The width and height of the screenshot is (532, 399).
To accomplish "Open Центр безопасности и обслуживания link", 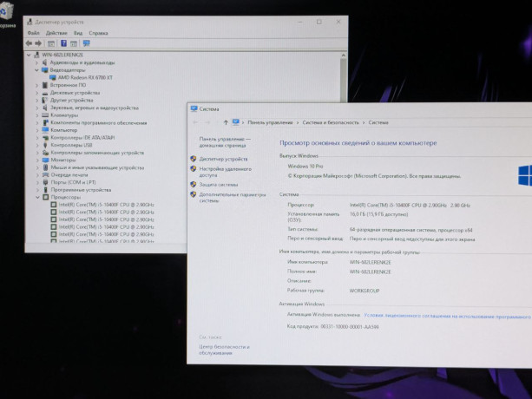I will [224, 350].
